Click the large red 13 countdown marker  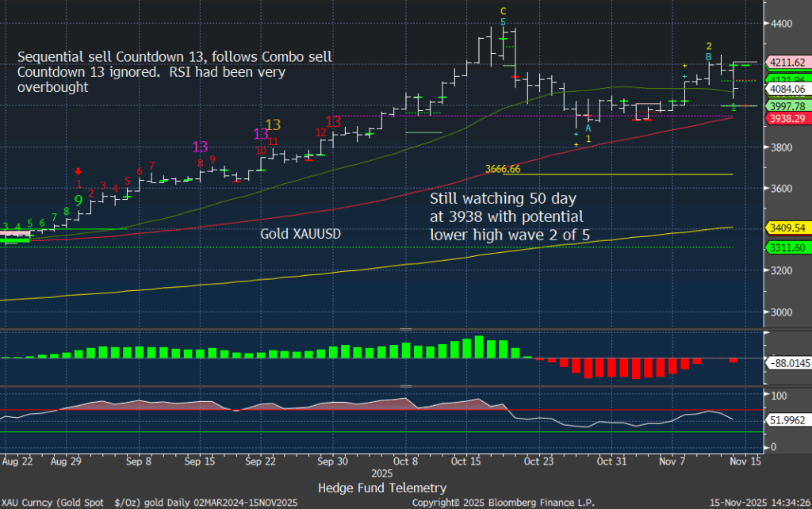click(x=333, y=121)
